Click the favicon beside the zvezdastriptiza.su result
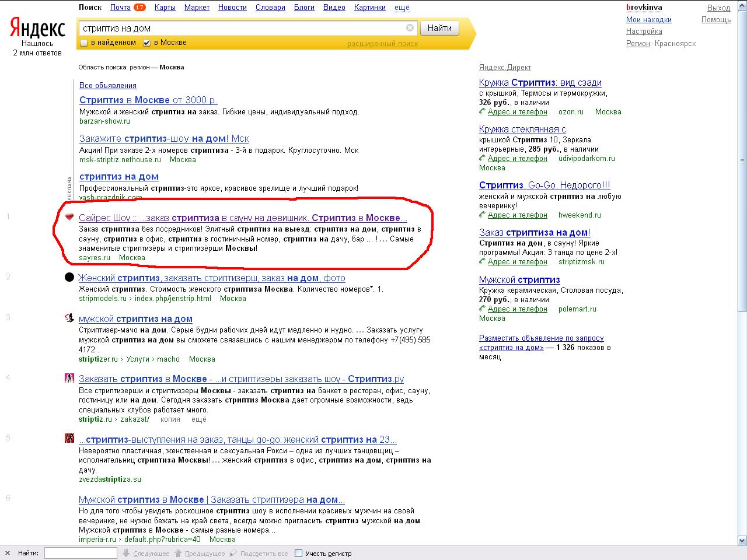 69,438
